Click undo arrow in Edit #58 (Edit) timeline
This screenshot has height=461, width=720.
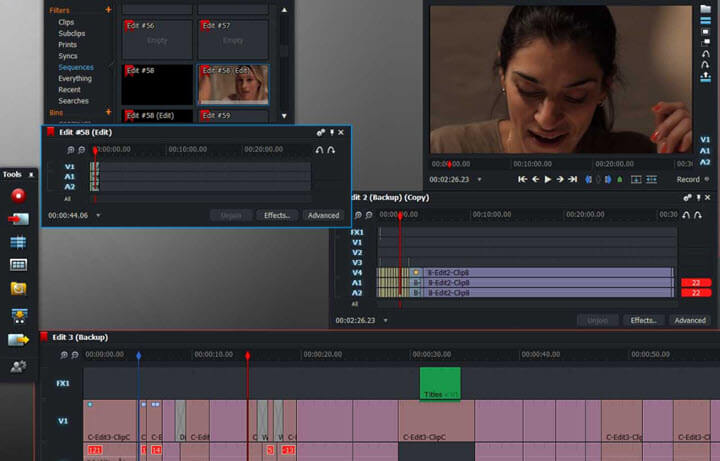(319, 149)
